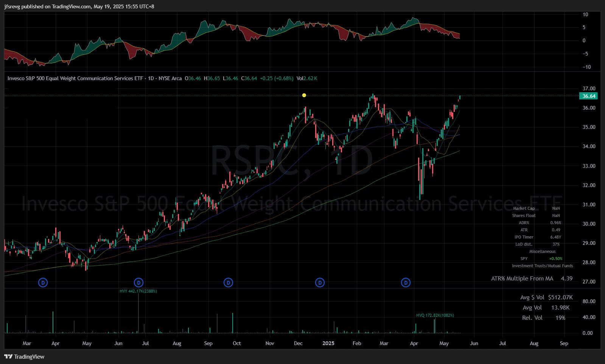Select the L36.46 low value
605x364 pixels.
coord(230,78)
